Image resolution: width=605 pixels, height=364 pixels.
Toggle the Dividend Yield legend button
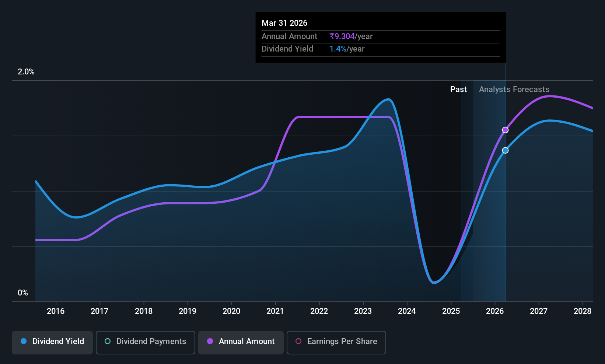pos(52,343)
